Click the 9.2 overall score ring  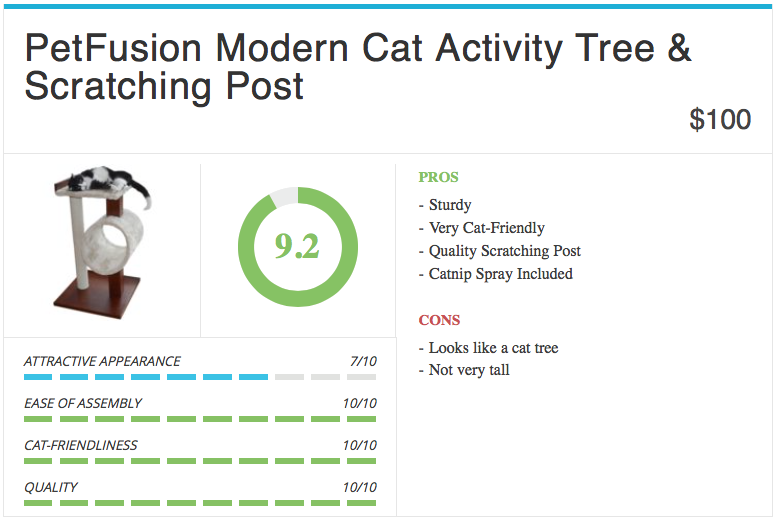pos(297,247)
